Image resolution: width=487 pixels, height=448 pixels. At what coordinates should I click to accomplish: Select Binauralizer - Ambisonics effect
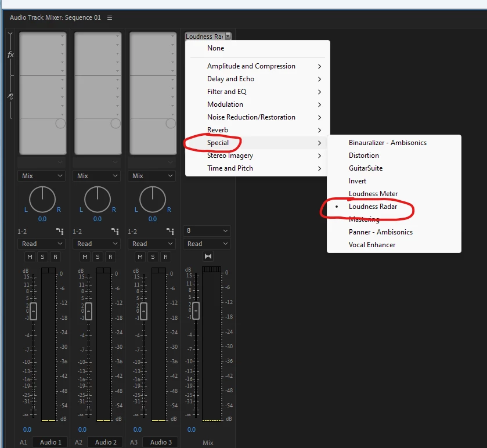click(x=394, y=143)
